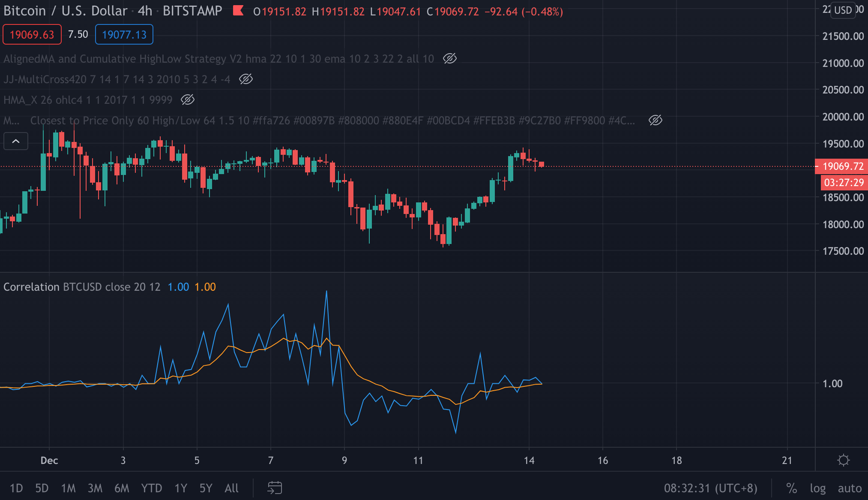Image resolution: width=868 pixels, height=500 pixels.
Task: Click the 9 date axis label
Action: point(344,461)
